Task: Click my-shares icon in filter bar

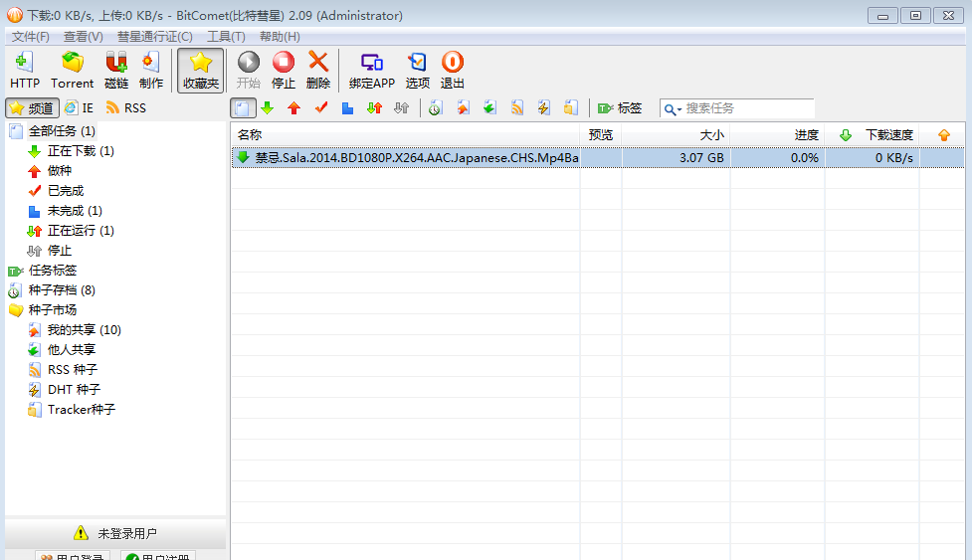Action: tap(463, 108)
